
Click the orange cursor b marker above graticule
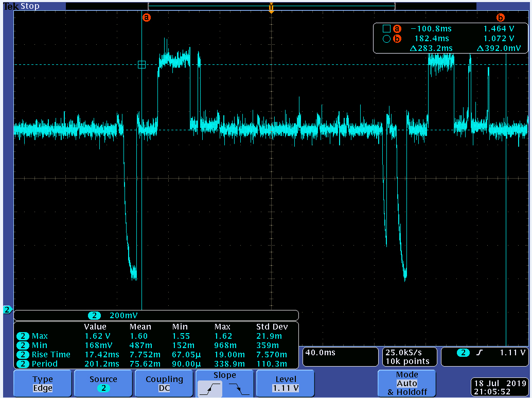[x=500, y=17]
